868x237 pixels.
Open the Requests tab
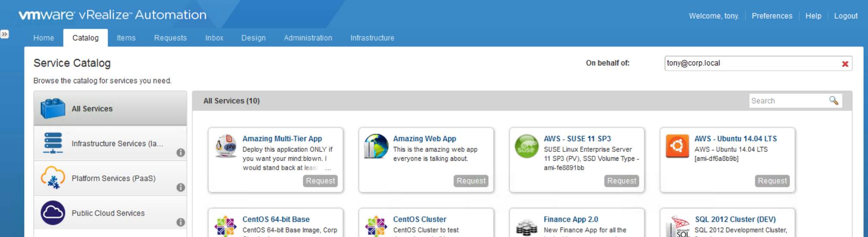(x=170, y=38)
